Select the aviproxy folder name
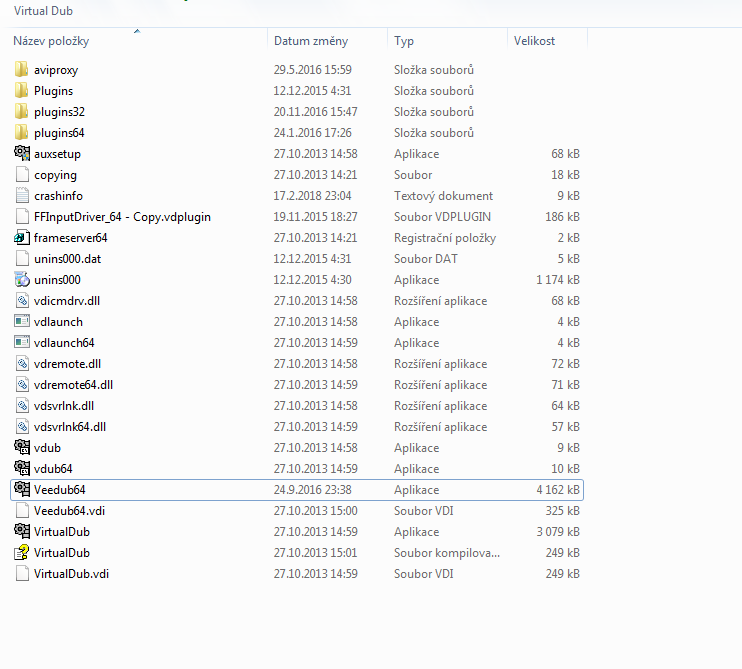742x669 pixels. [56, 70]
